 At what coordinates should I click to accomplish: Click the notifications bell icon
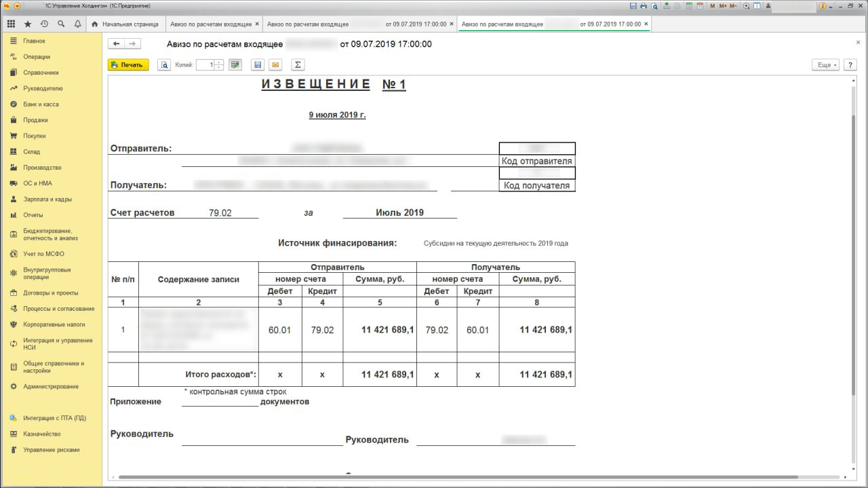tap(77, 24)
